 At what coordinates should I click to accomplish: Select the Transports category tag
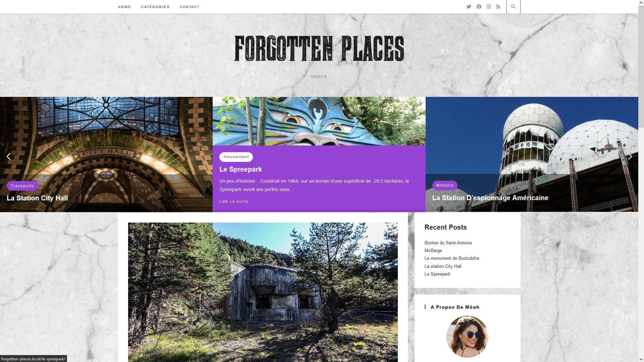(x=22, y=186)
